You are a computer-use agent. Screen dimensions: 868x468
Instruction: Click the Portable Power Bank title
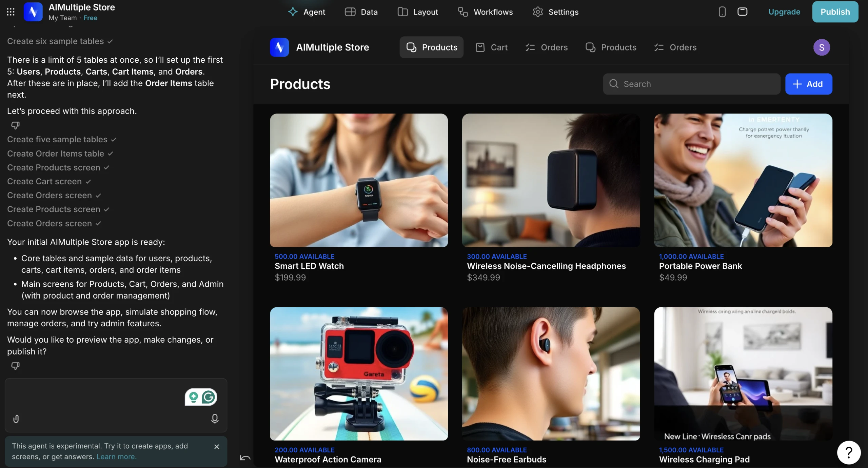pyautogui.click(x=701, y=266)
